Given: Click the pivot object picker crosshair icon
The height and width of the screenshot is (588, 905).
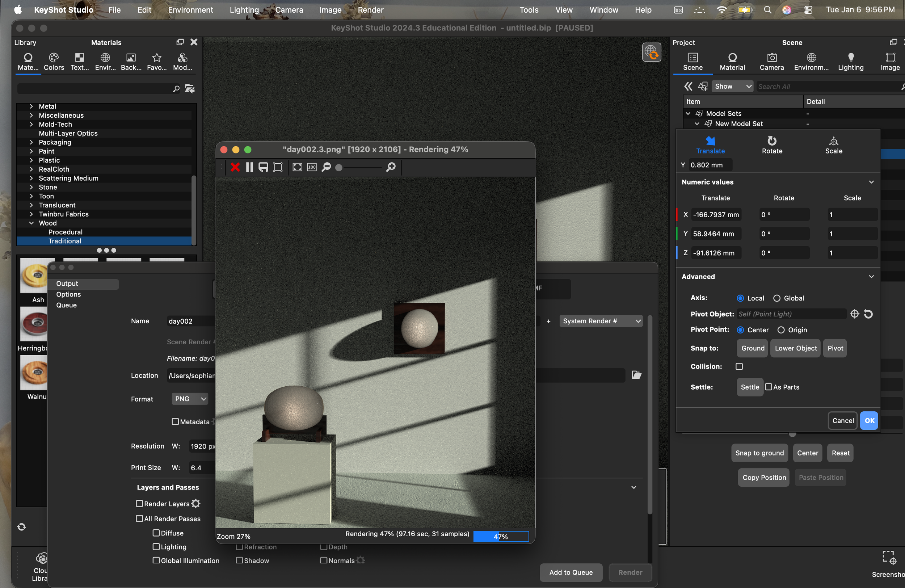Looking at the screenshot, I should coord(854,314).
